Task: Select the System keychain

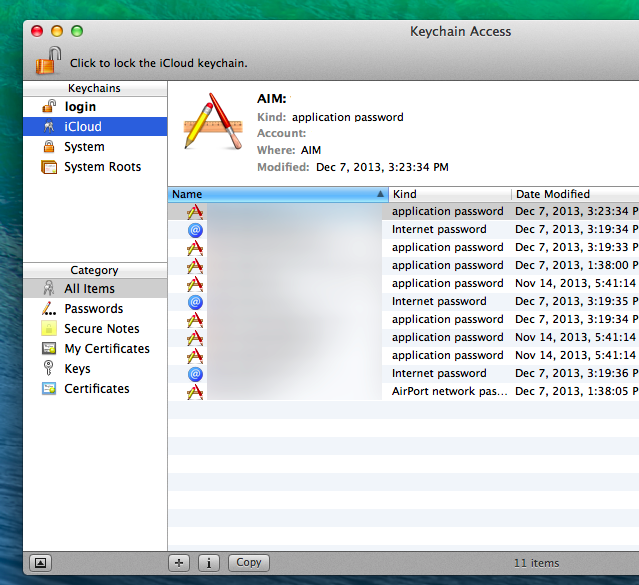Action: (x=95, y=146)
